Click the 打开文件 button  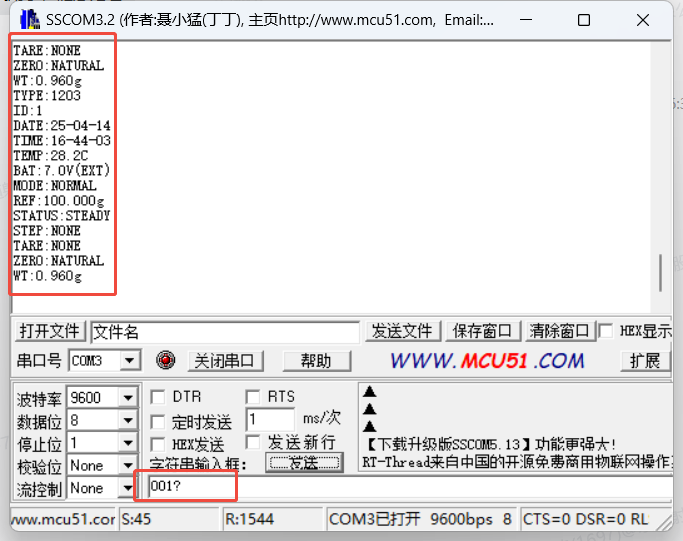50,331
